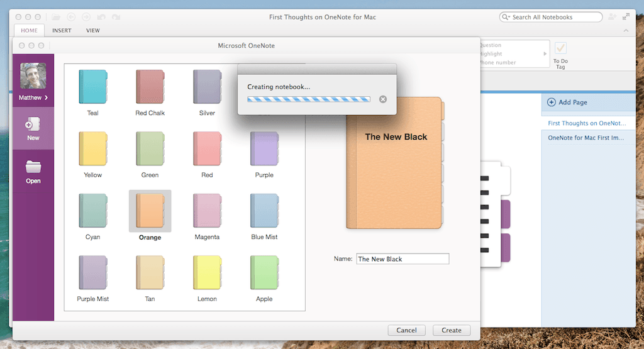644x349 pixels.
Task: Select the Phone number tag
Action: pos(498,62)
